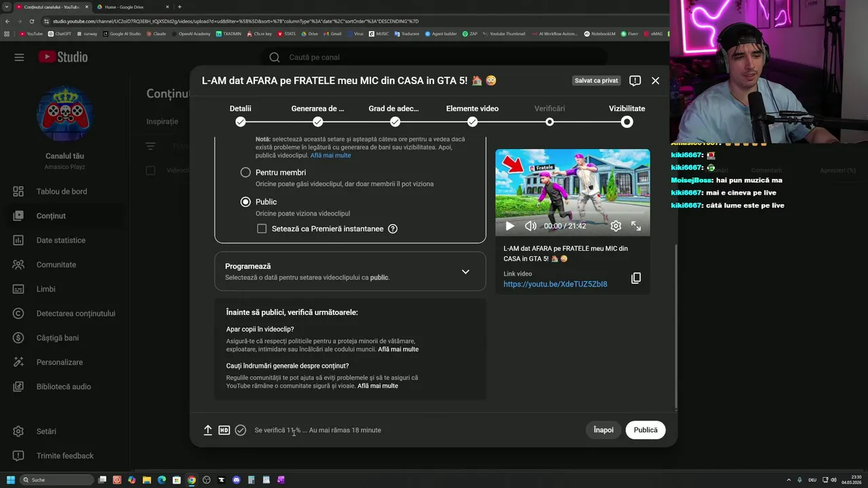Open a new browser tab
The image size is (868, 488).
click(x=180, y=7)
